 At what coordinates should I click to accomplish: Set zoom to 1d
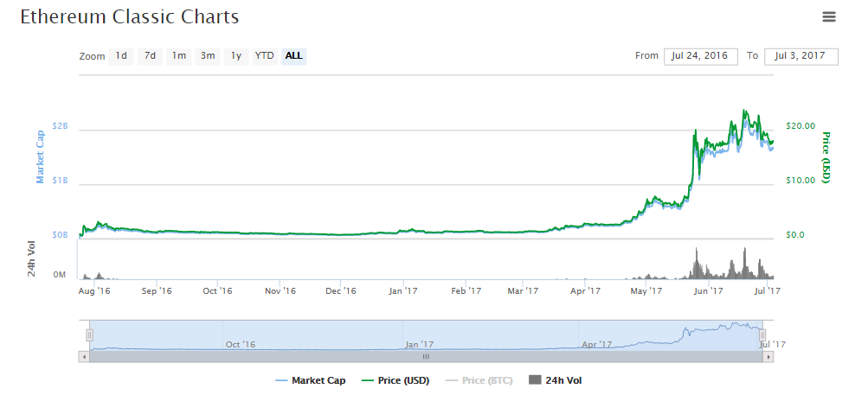121,56
